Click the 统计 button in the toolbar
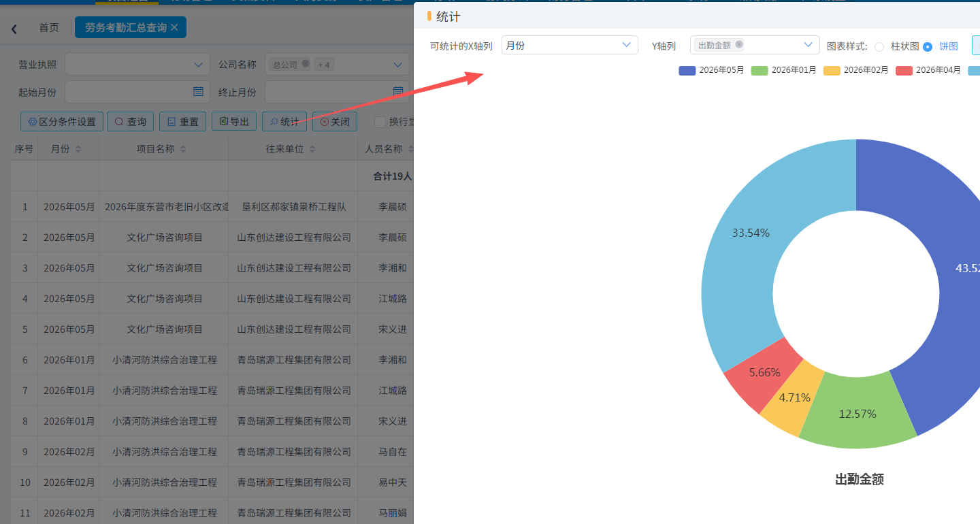This screenshot has width=980, height=524. point(284,122)
